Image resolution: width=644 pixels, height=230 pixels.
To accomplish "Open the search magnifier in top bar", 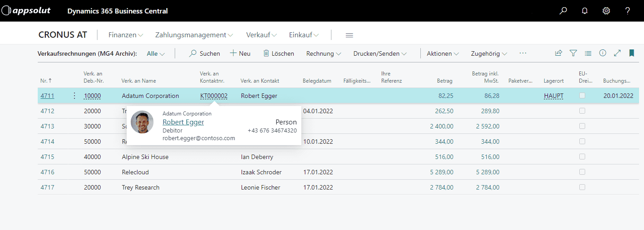I will coord(563,11).
